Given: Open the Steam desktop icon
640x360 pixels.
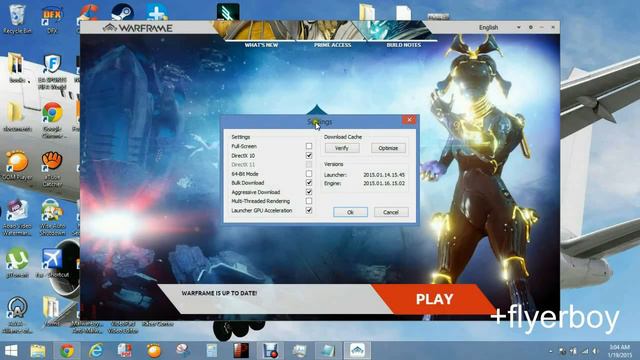Looking at the screenshot, I should coord(122,12).
